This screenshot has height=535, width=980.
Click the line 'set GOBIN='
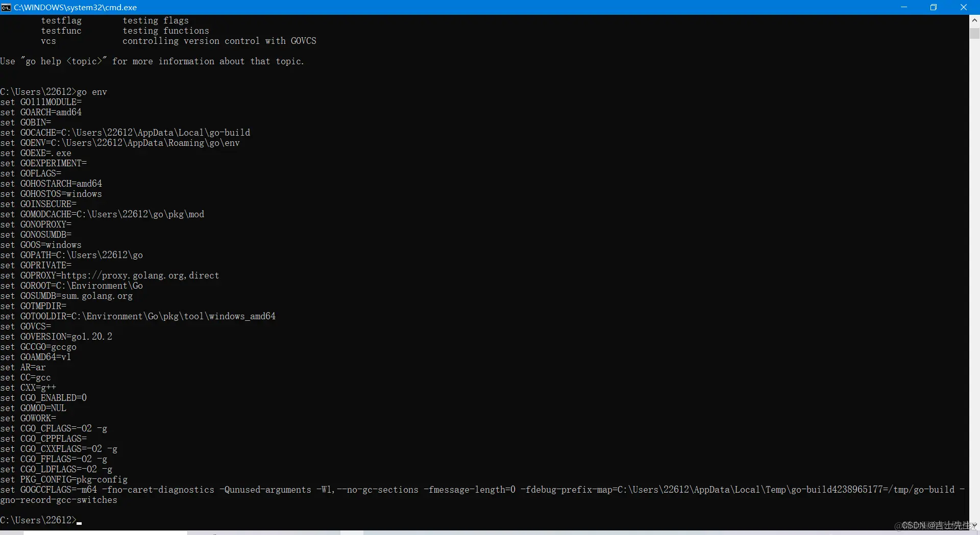click(26, 122)
